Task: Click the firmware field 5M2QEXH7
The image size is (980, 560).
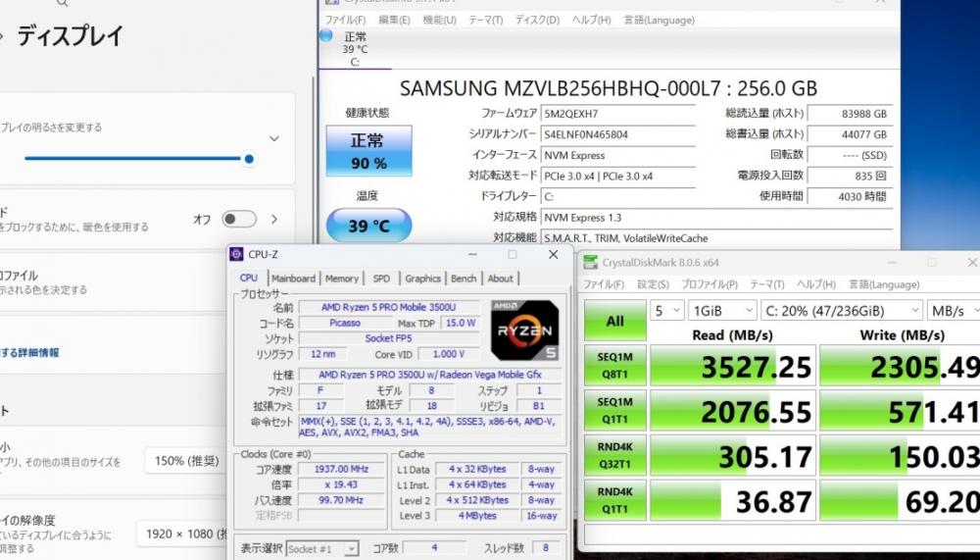Action: [x=618, y=114]
